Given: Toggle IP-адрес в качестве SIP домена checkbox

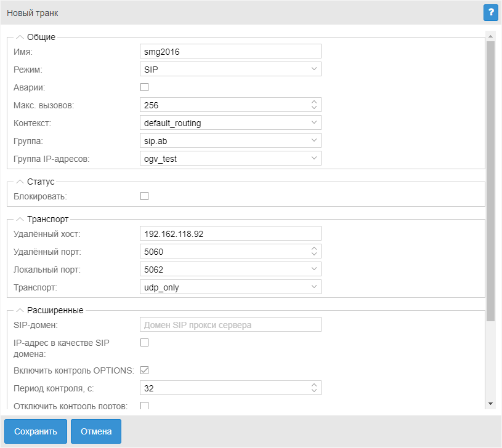Looking at the screenshot, I should pos(145,343).
